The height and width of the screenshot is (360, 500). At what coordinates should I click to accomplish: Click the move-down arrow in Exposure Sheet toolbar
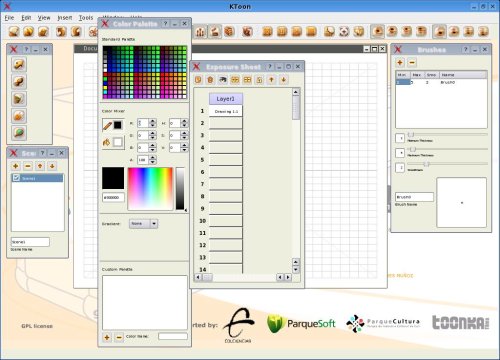[284, 80]
